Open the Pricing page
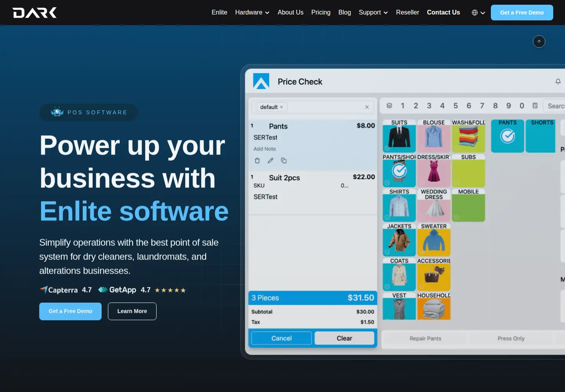The height and width of the screenshot is (392, 565). click(x=321, y=13)
